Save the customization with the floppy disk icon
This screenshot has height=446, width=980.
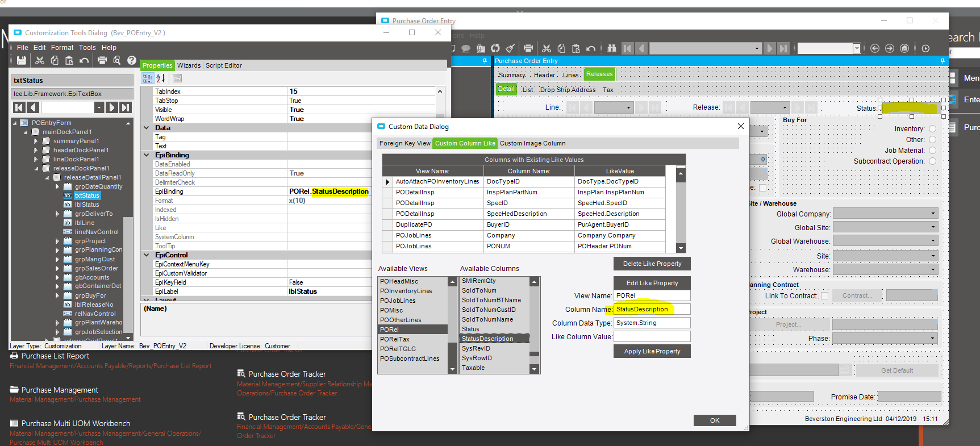22,60
